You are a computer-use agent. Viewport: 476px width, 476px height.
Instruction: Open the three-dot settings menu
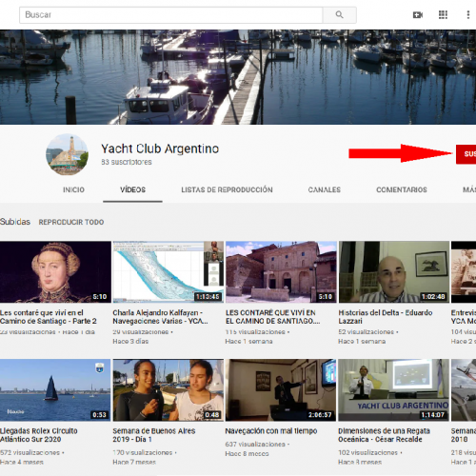pos(468,15)
